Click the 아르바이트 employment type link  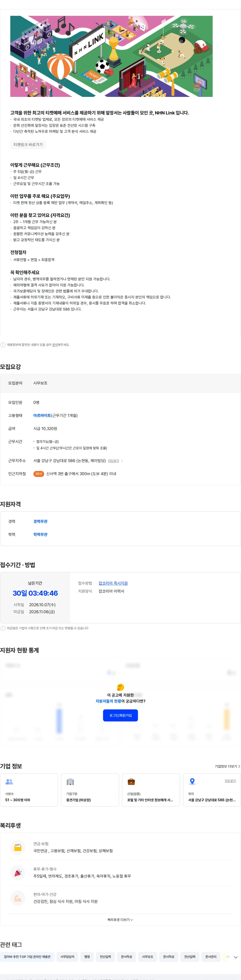[42, 415]
